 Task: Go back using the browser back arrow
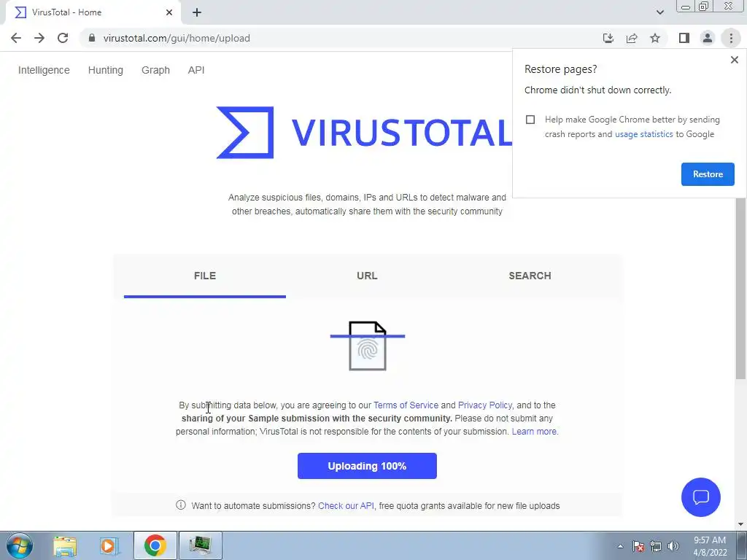16,38
